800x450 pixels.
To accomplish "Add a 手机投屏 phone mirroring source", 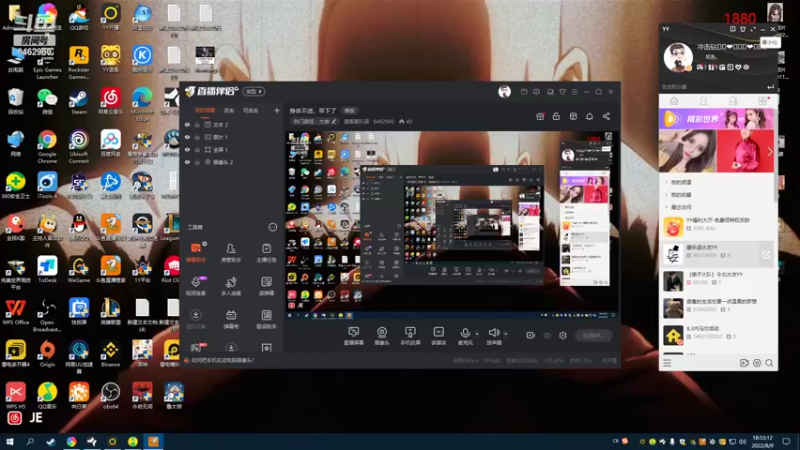I will pos(410,336).
